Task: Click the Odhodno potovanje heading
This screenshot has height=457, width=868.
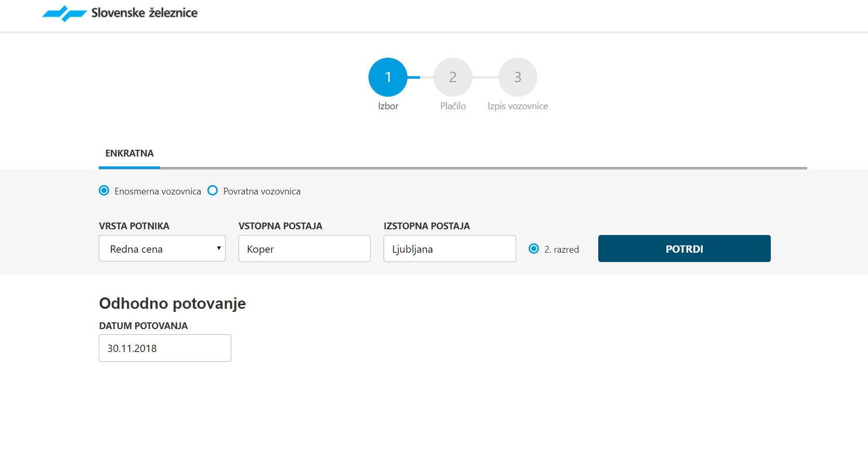Action: 173,303
